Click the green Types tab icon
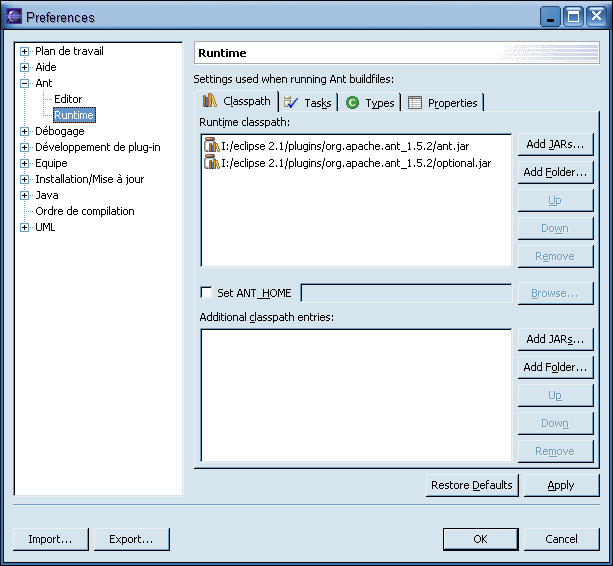The height and width of the screenshot is (566, 613). point(352,103)
